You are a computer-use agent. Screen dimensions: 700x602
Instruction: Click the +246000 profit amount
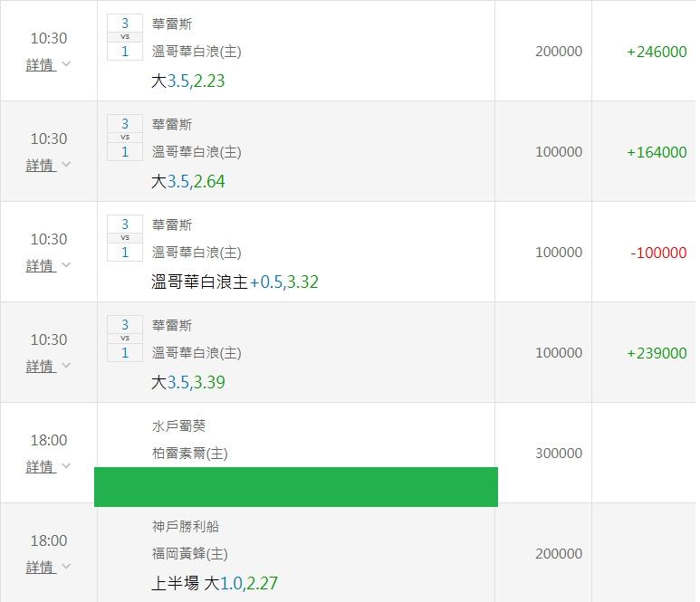coord(657,52)
